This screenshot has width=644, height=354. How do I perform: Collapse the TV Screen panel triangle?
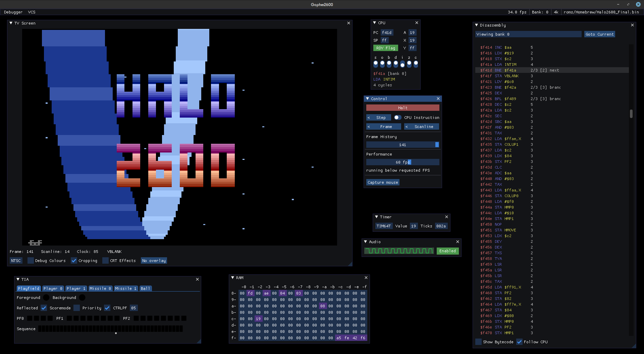pos(11,23)
